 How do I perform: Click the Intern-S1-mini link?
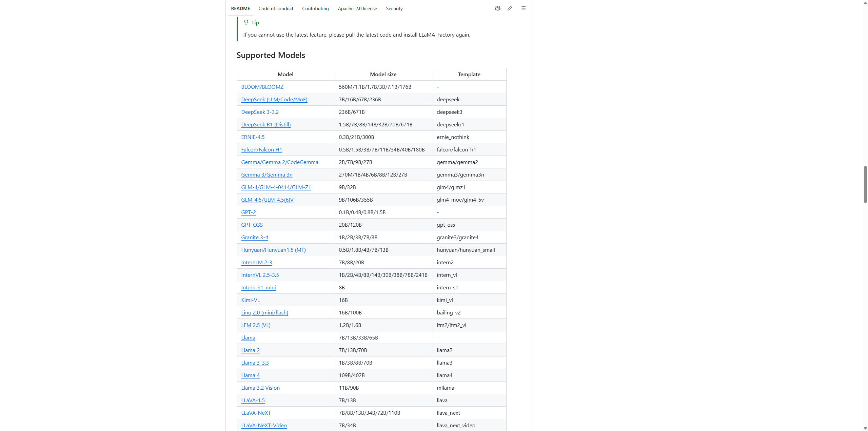click(x=258, y=287)
